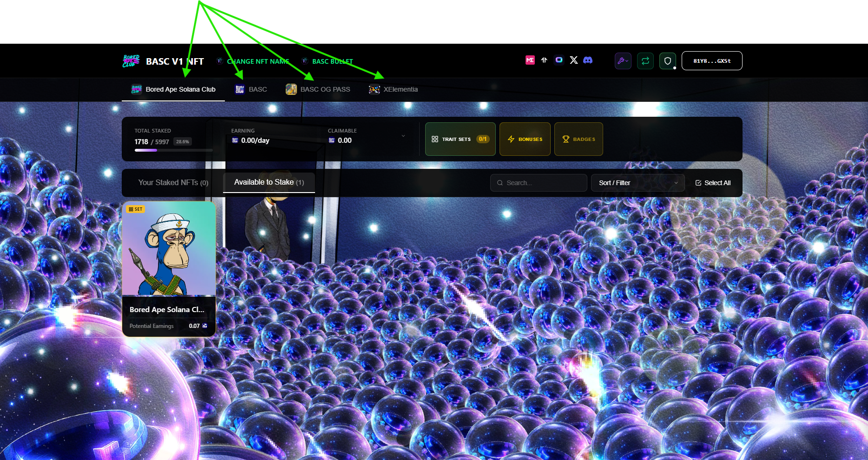Open the XElementia collection tab

pyautogui.click(x=394, y=89)
